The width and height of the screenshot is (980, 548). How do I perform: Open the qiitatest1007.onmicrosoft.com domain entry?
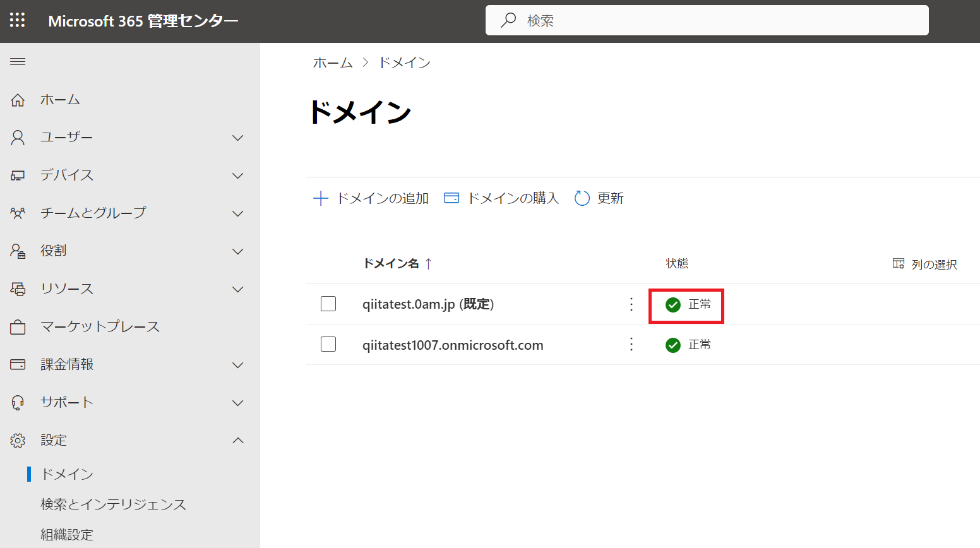coord(453,345)
